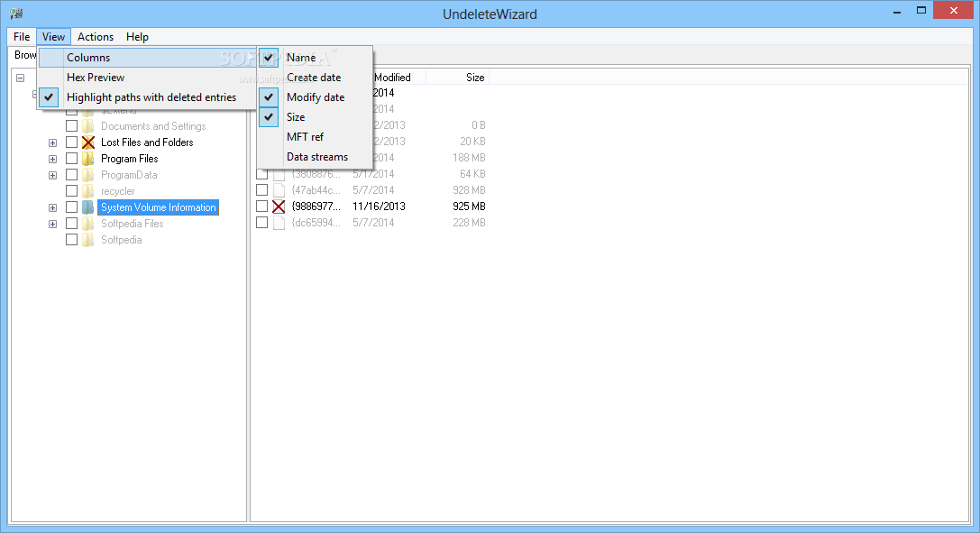Click the 925 MB size cell
The height and width of the screenshot is (533, 980).
(x=470, y=207)
